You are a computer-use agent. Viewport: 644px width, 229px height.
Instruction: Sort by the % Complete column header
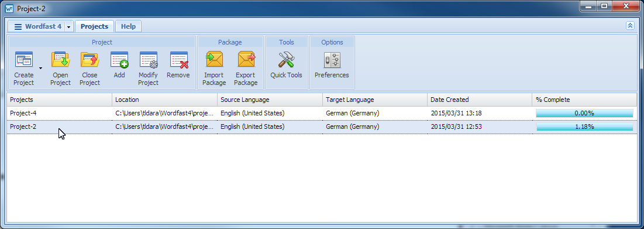point(584,100)
